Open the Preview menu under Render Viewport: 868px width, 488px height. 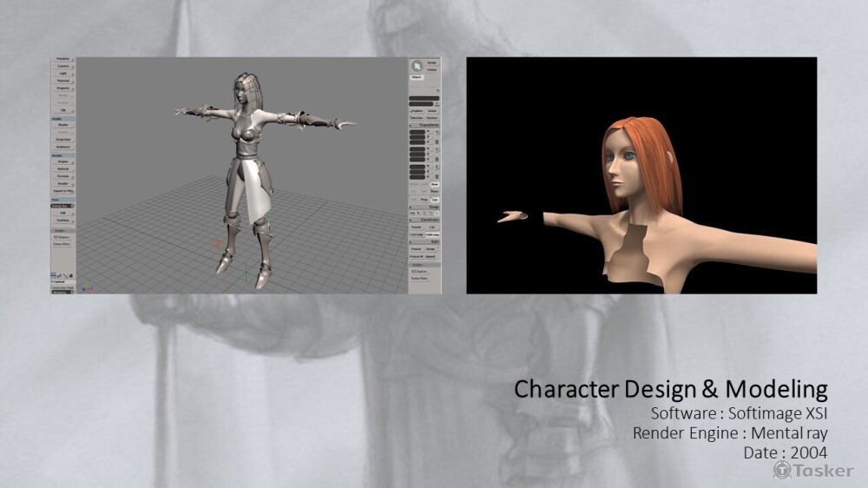(x=62, y=176)
